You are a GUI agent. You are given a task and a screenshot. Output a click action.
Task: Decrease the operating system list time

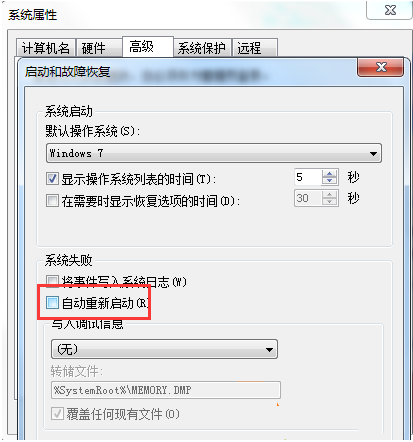pyautogui.click(x=329, y=181)
